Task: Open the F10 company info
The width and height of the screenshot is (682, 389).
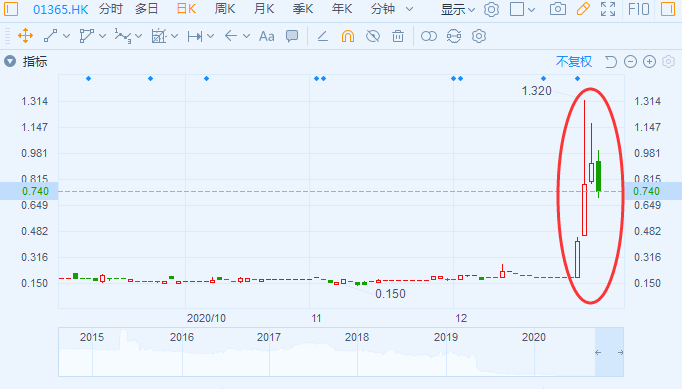Action: pos(639,9)
